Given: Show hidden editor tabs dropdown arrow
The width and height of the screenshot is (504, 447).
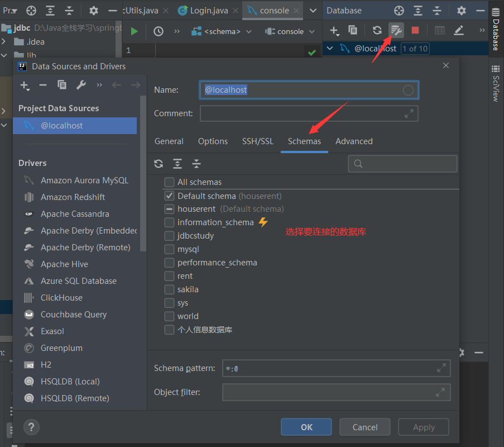Looking at the screenshot, I should [313, 11].
